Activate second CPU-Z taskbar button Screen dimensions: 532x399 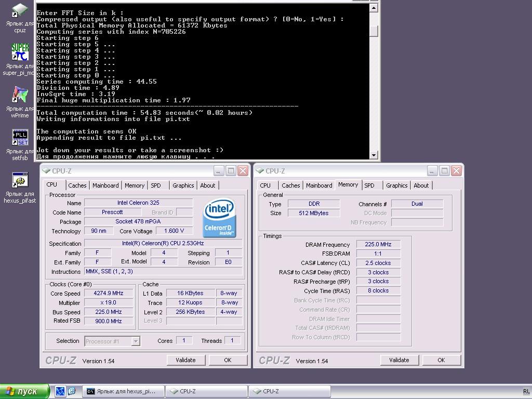point(289,391)
